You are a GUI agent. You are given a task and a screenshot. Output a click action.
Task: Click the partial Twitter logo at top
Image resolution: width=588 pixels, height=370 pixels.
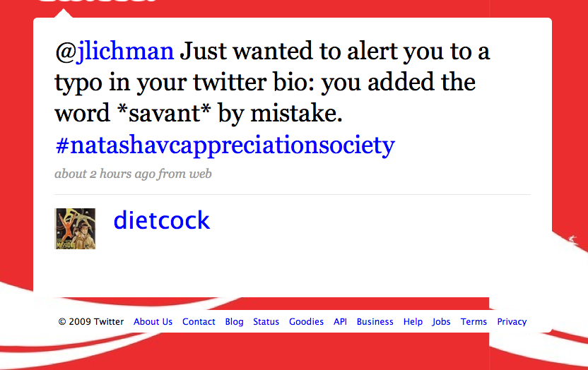pos(98,1)
